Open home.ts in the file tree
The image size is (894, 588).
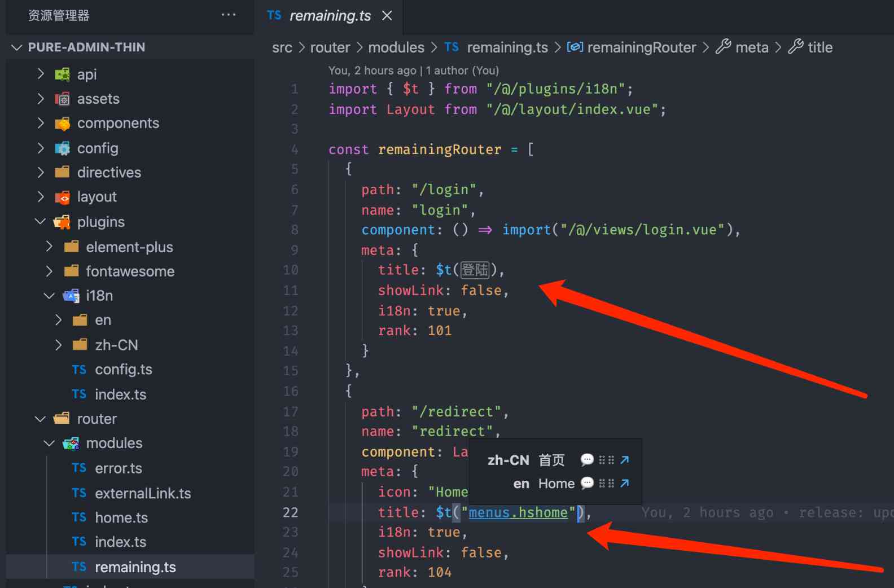pyautogui.click(x=121, y=517)
